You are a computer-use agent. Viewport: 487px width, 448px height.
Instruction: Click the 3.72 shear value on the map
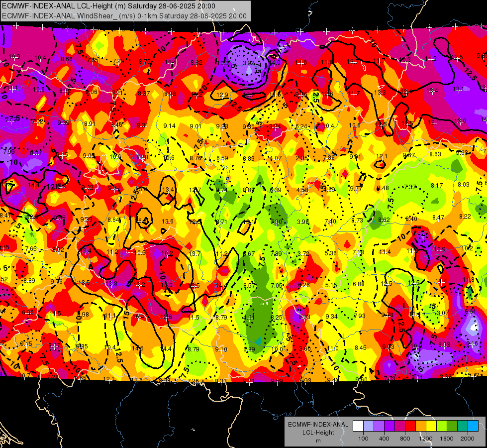(x=303, y=253)
